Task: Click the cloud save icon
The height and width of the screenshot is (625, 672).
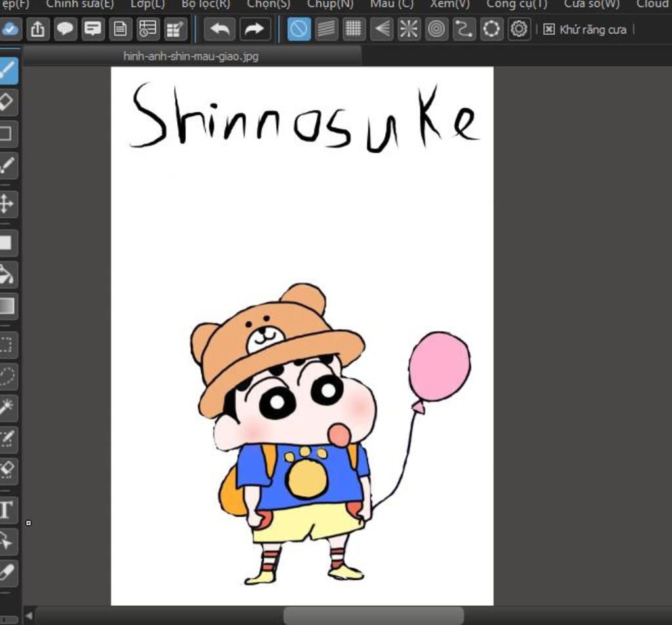Action: tap(9, 29)
